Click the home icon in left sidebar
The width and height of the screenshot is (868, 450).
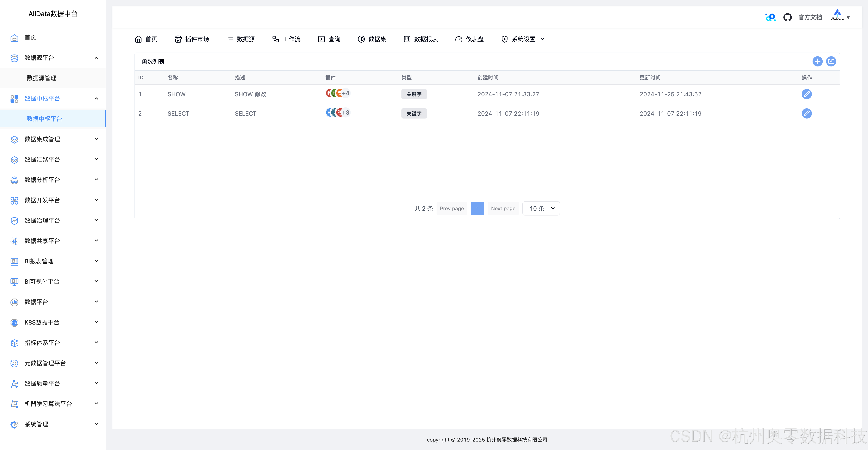click(x=14, y=38)
